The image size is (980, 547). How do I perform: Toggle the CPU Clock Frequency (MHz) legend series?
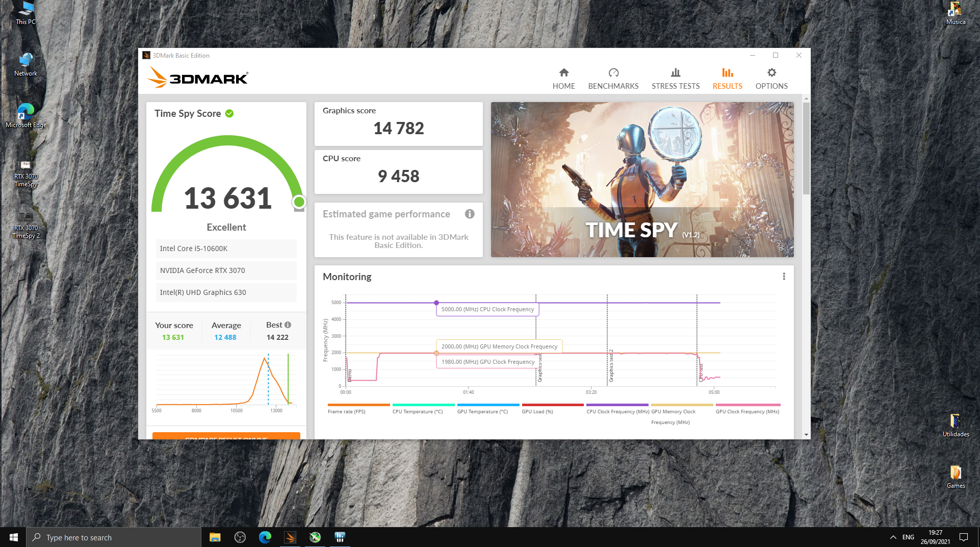[x=617, y=409]
